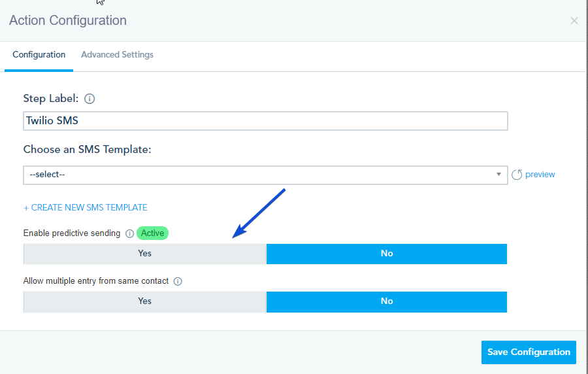Set predictive sending to Yes
The image size is (588, 374).
pos(145,254)
